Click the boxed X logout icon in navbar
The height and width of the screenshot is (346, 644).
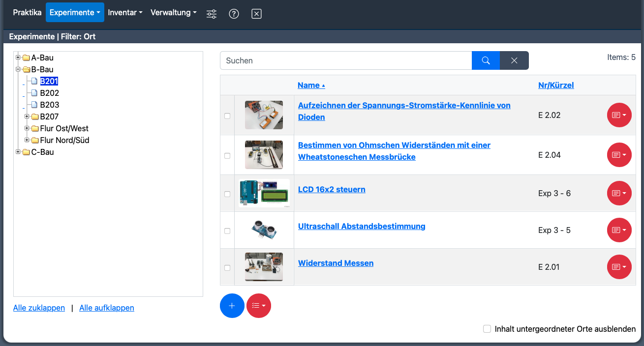click(256, 14)
